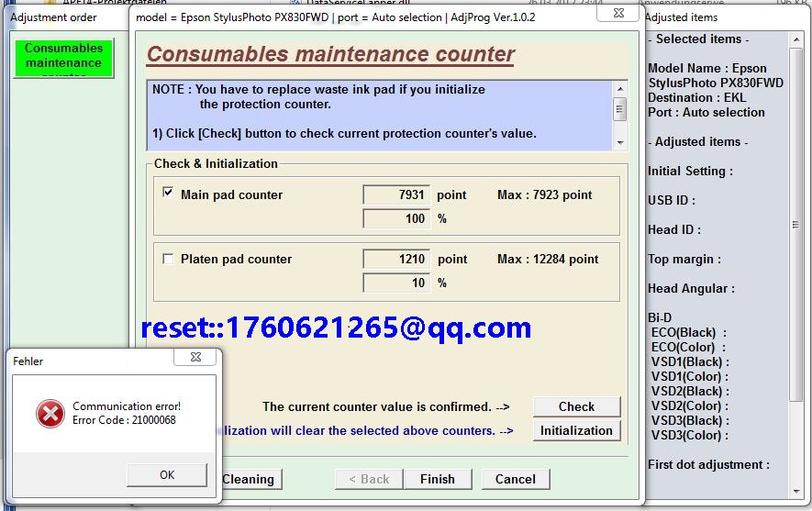Click the 'Check & Initialization' group label
This screenshot has height=511, width=812.
click(x=216, y=163)
